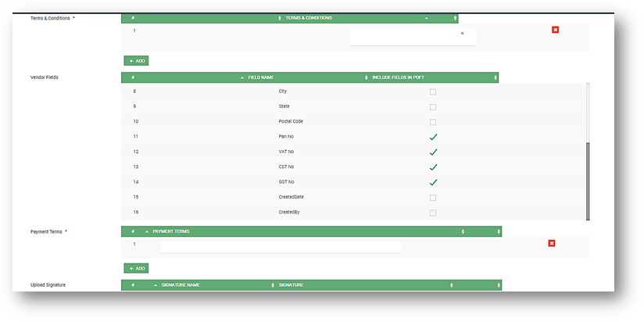Sort by Signature column header
Image resolution: width=644 pixels, height=322 pixels.
click(x=292, y=285)
